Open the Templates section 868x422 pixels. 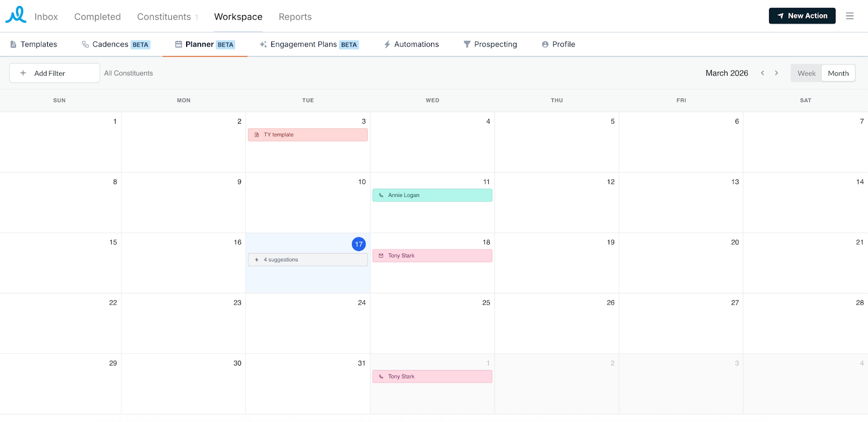coord(34,44)
